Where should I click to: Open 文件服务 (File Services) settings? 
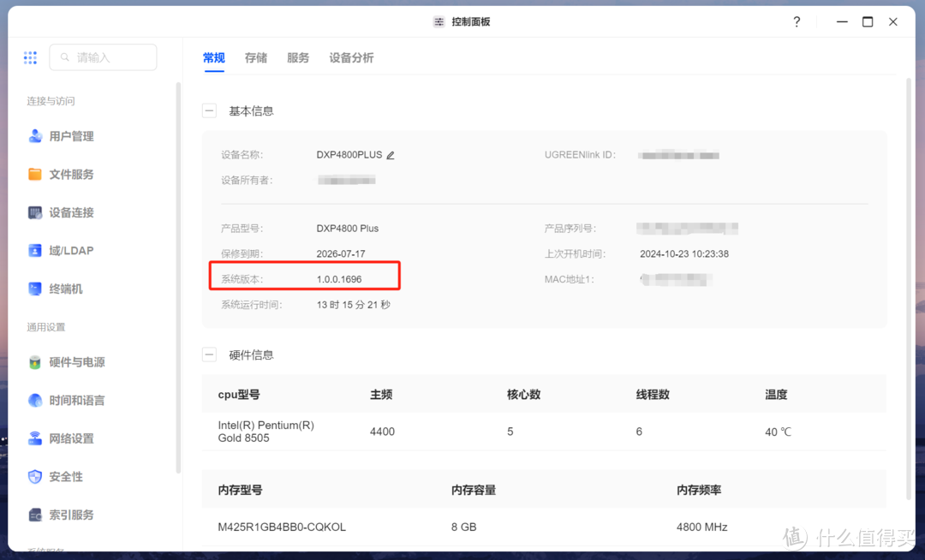(x=72, y=174)
